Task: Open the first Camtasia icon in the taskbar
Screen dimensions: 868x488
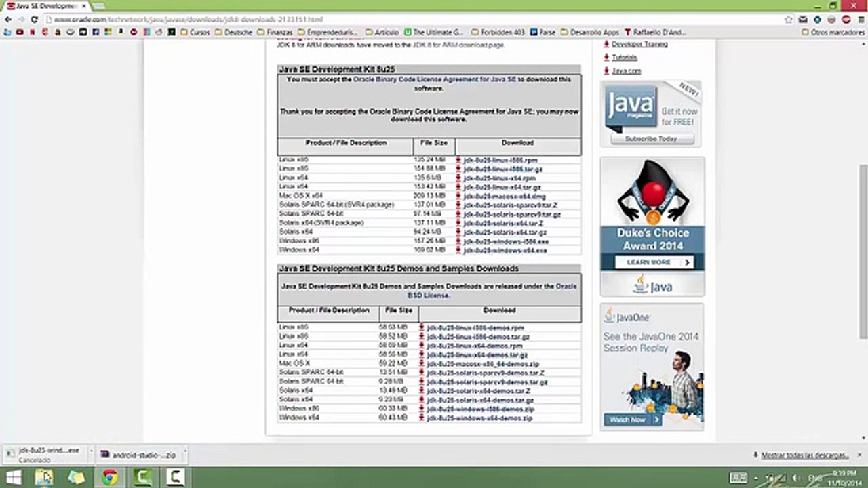Action: pyautogui.click(x=142, y=478)
